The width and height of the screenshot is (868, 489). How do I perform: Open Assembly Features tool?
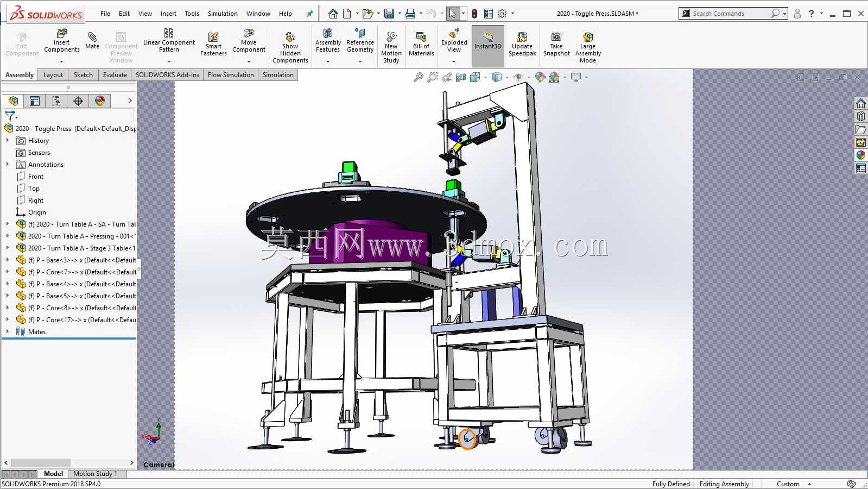click(x=328, y=41)
